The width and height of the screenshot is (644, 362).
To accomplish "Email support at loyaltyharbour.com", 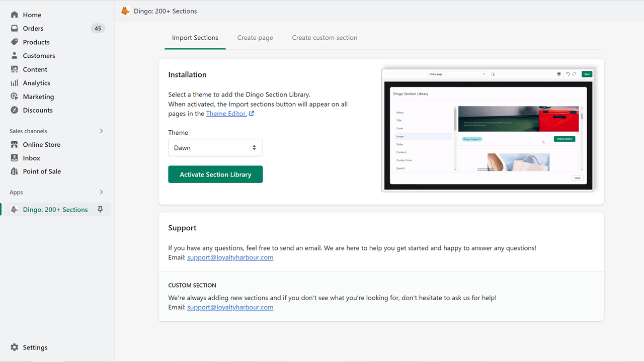I will point(230,257).
